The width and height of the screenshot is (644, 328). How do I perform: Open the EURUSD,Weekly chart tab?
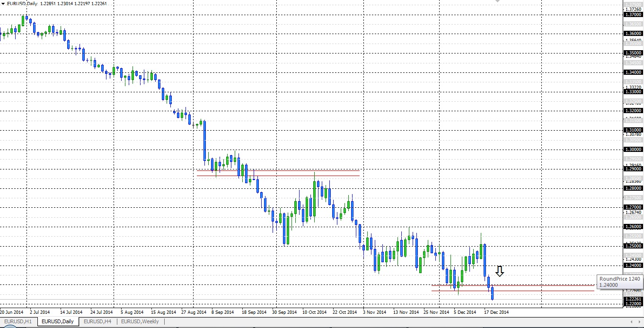pos(140,322)
